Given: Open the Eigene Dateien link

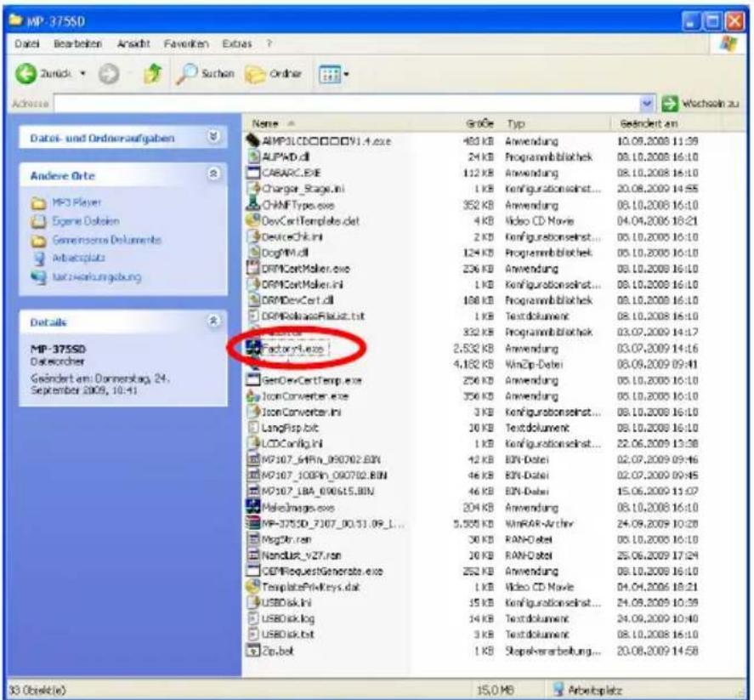Looking at the screenshot, I should coord(86,221).
